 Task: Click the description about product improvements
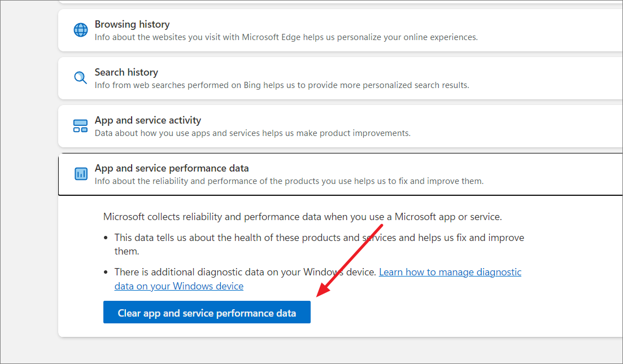[252, 133]
